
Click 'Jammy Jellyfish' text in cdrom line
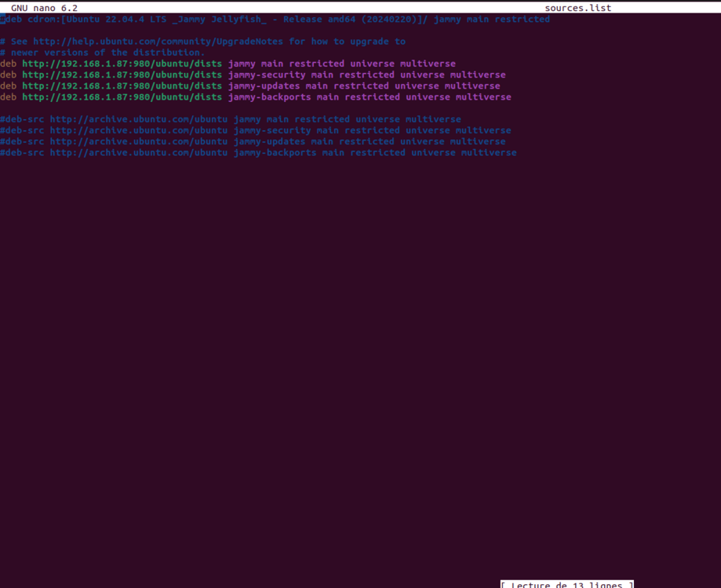[x=220, y=20]
